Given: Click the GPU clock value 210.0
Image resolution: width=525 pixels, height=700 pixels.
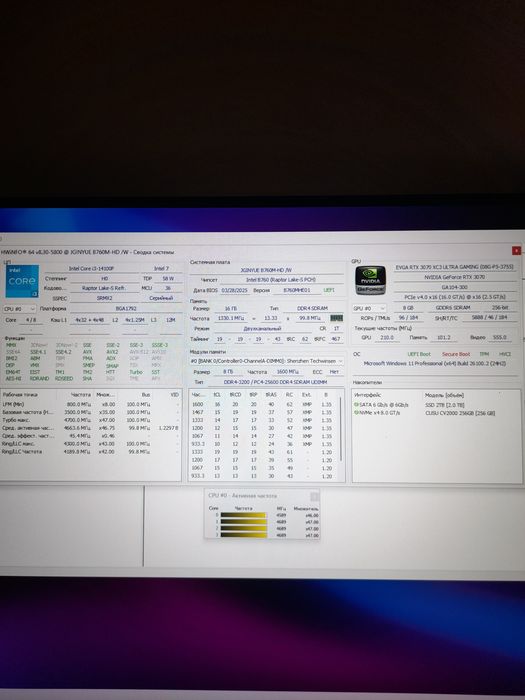Looking at the screenshot, I should point(387,338).
